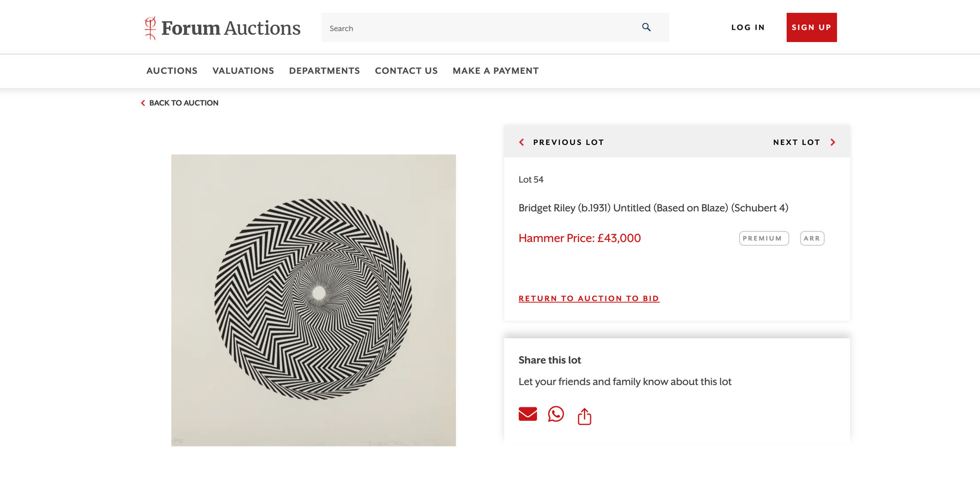Open the DEPARTMENTS menu
Screen dimensions: 980x482
coord(324,70)
